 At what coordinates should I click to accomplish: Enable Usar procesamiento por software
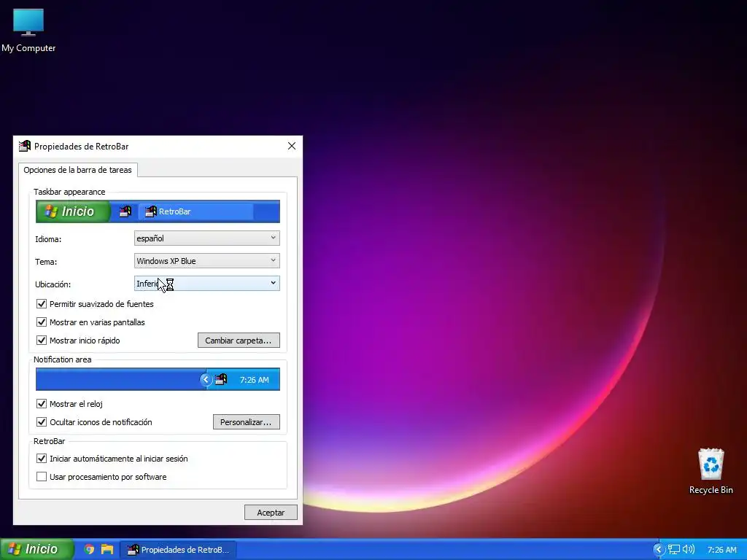point(42,476)
